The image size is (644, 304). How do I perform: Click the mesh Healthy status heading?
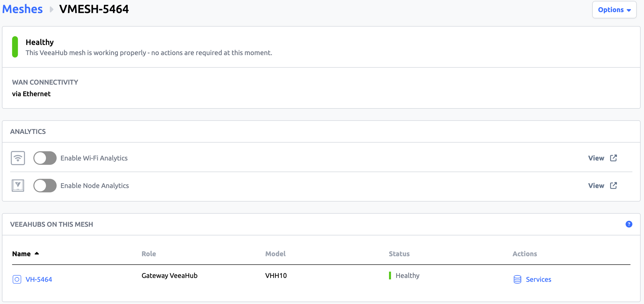coord(40,42)
